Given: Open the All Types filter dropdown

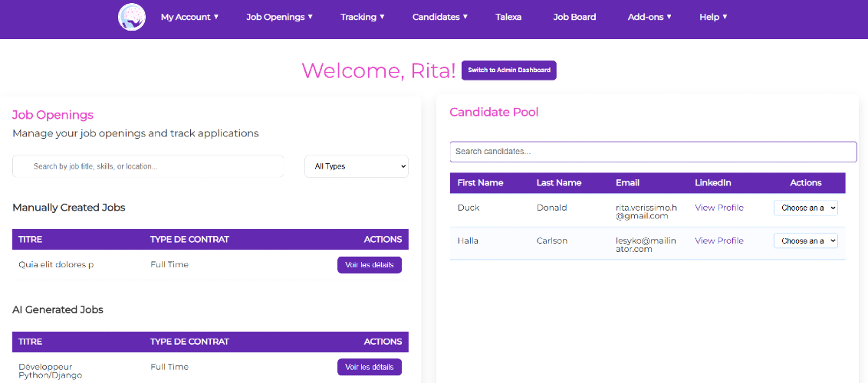Looking at the screenshot, I should pyautogui.click(x=357, y=165).
